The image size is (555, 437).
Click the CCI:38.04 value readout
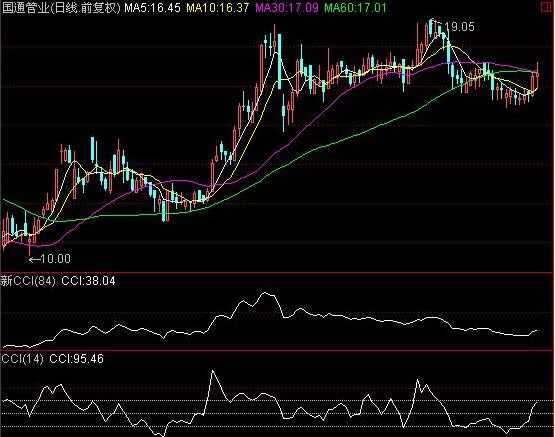[x=88, y=281]
